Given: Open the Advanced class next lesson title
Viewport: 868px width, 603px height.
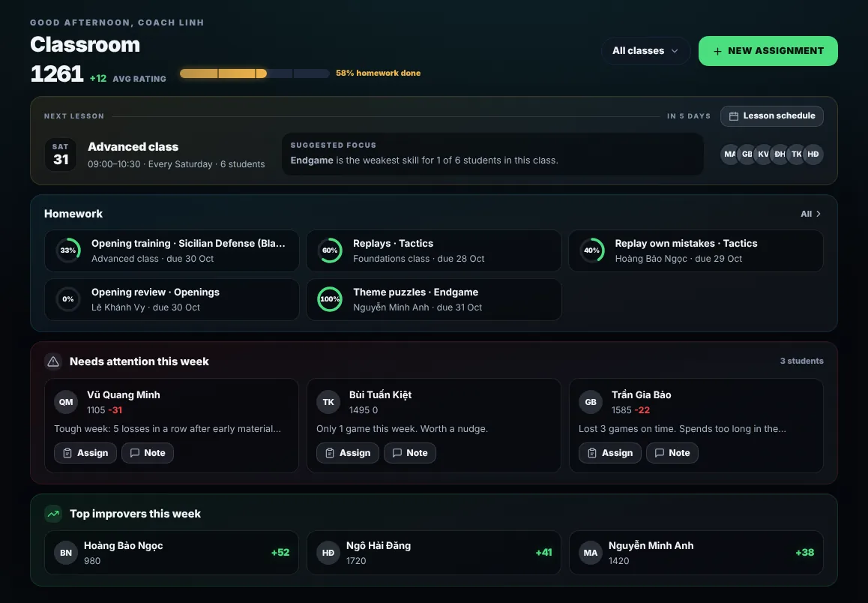Looking at the screenshot, I should point(133,147).
